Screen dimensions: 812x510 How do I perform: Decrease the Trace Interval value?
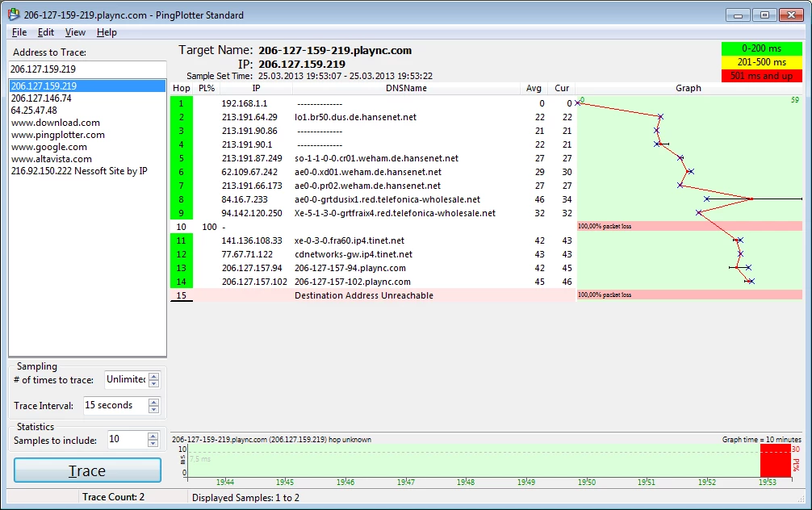click(154, 409)
